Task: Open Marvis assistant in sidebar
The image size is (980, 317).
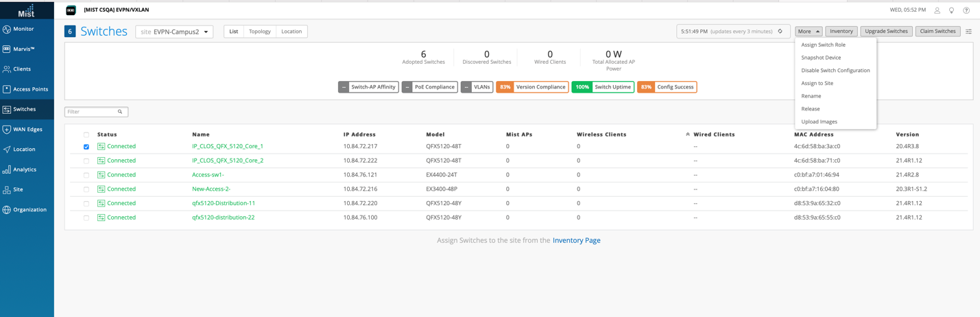Action: [23, 49]
